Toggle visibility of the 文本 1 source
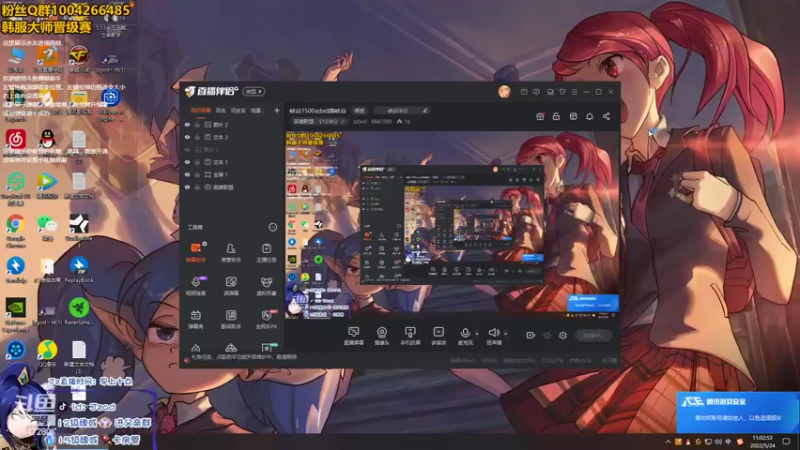Screen dimensions: 800x450 (x=187, y=162)
